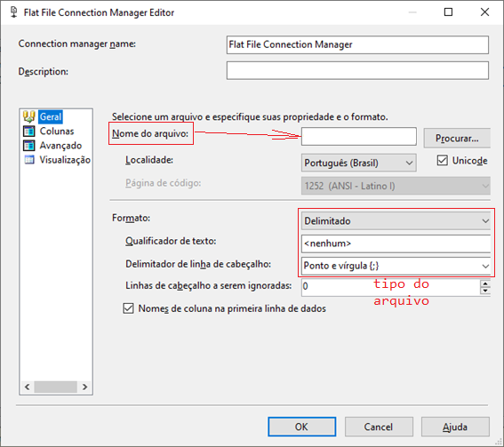
Task: Click the connection manager title bar icon
Action: [x=14, y=12]
